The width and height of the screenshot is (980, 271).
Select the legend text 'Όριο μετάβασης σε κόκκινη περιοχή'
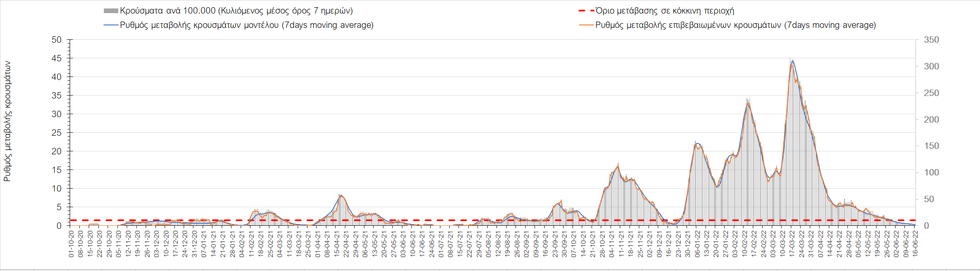tap(665, 11)
